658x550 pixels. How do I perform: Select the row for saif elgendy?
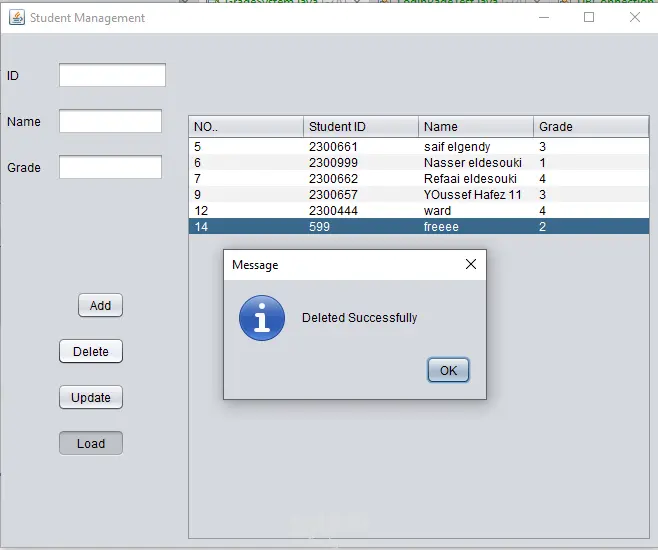[x=419, y=146]
